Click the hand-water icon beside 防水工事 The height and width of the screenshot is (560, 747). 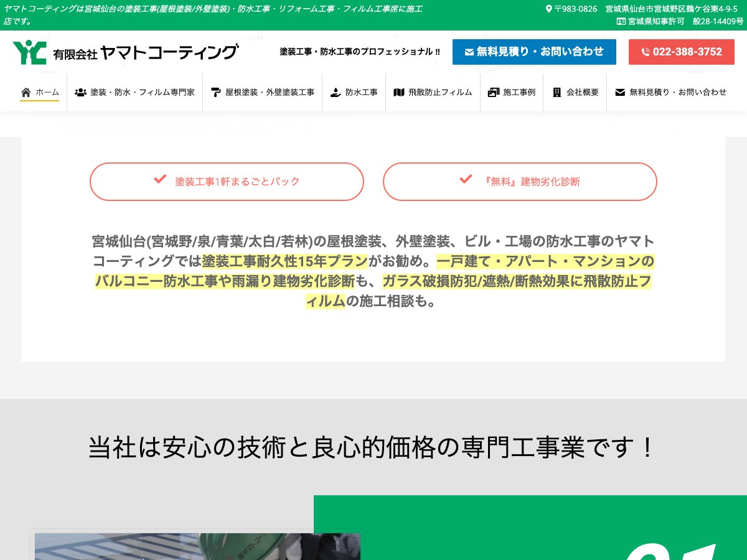[x=336, y=92]
